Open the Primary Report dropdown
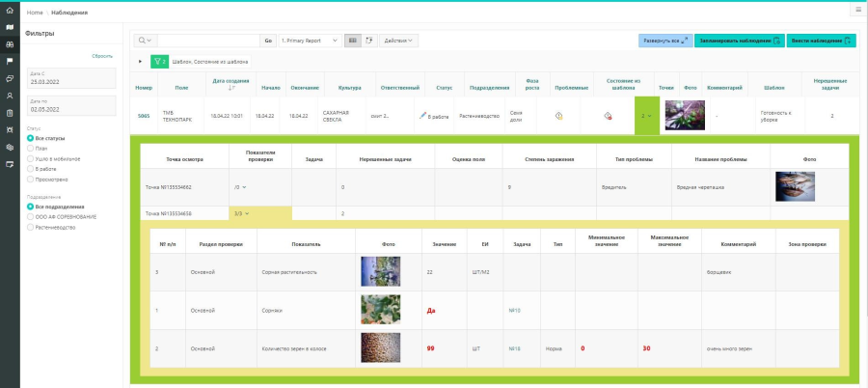Image resolution: width=868 pixels, height=388 pixels. pos(309,41)
